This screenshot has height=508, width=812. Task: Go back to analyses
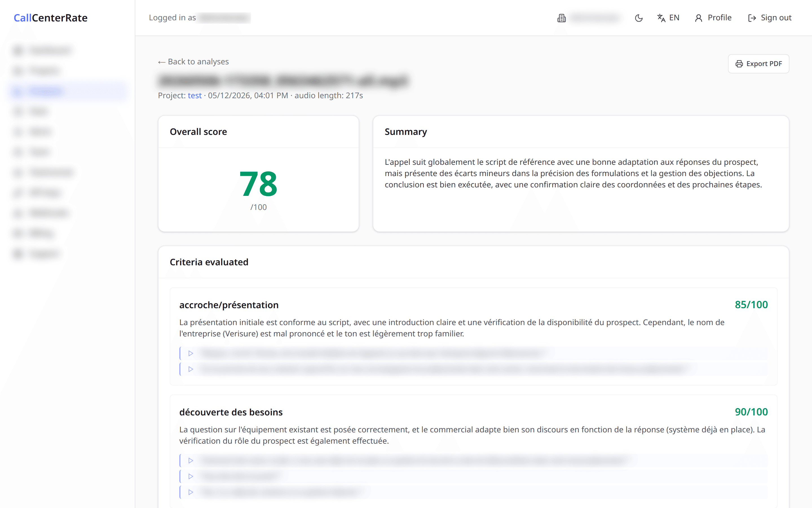[x=193, y=62]
